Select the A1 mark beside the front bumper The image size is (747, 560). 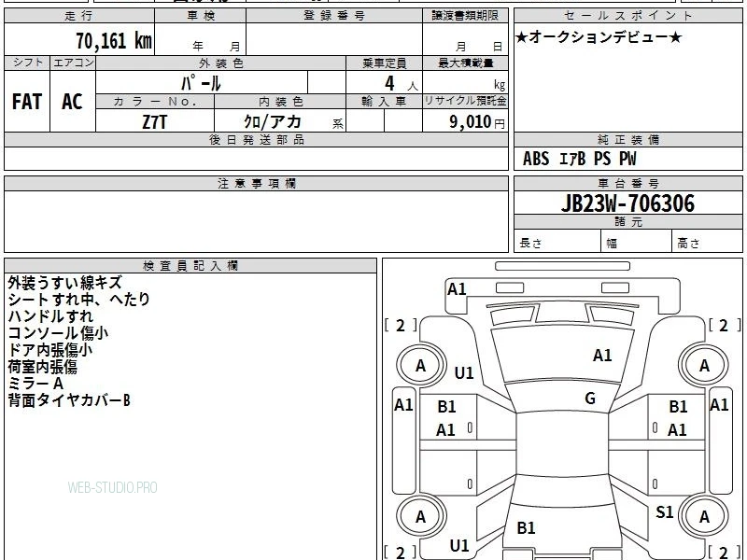(x=457, y=289)
